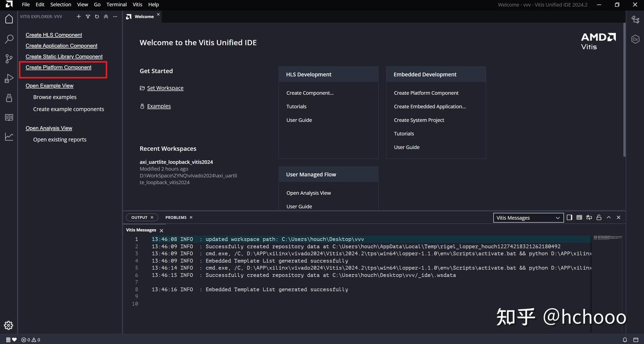Click Examples link under Get Started

click(159, 106)
